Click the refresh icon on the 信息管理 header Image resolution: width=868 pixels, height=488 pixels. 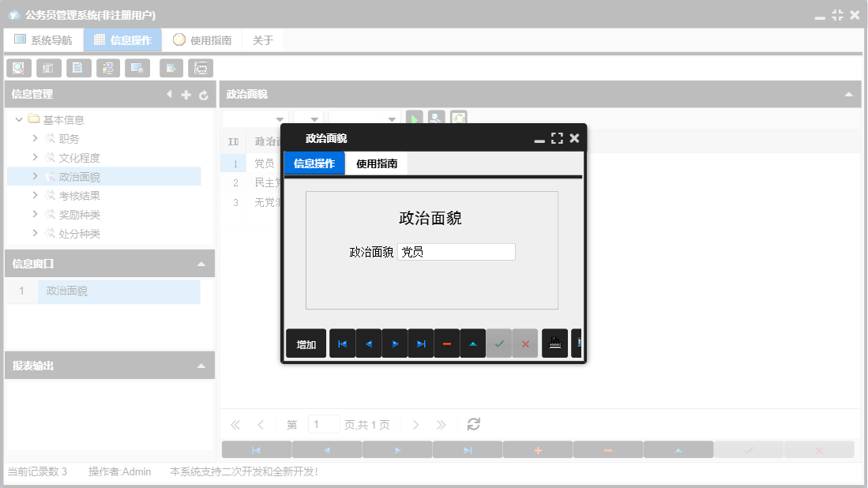204,94
